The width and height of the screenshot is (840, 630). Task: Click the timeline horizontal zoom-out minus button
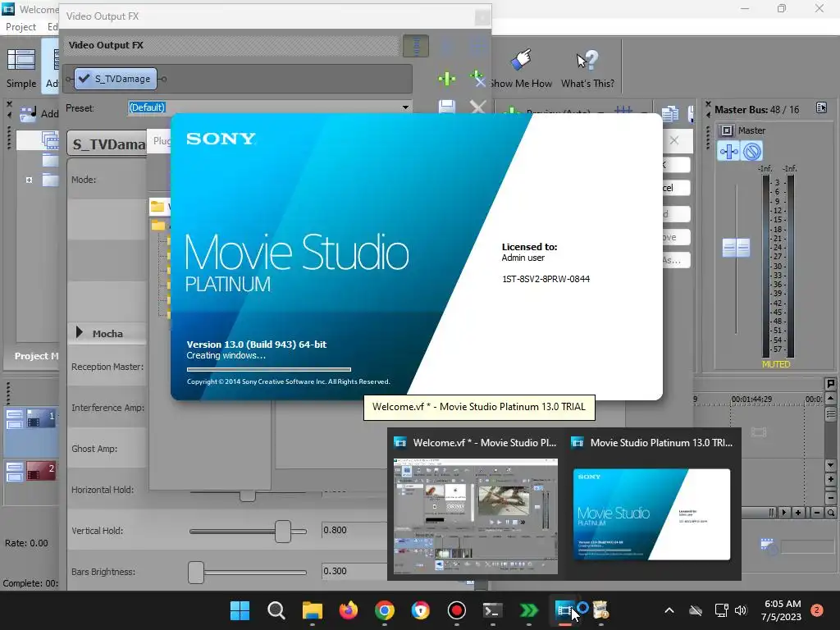pos(816,513)
